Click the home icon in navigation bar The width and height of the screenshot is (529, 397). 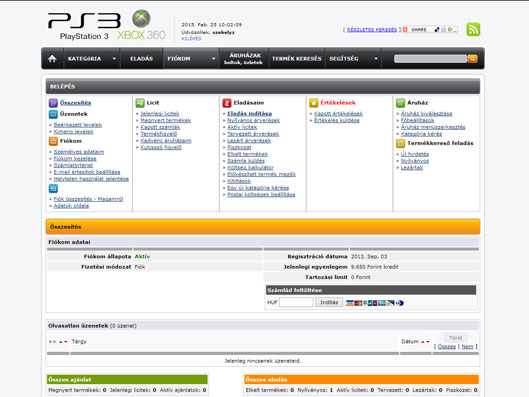52,59
